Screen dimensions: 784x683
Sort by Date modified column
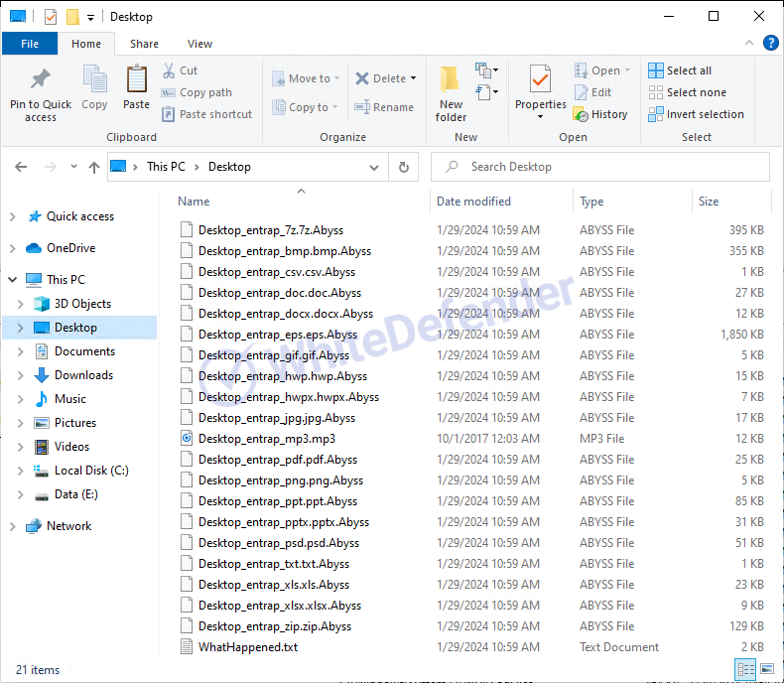click(x=473, y=201)
